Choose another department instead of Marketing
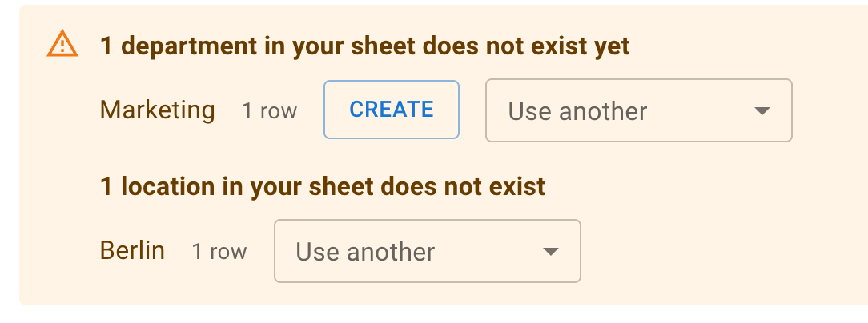The height and width of the screenshot is (323, 868). tap(639, 110)
